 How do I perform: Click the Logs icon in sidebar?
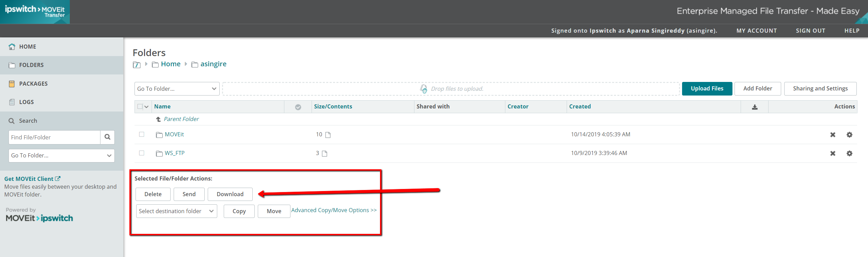12,102
